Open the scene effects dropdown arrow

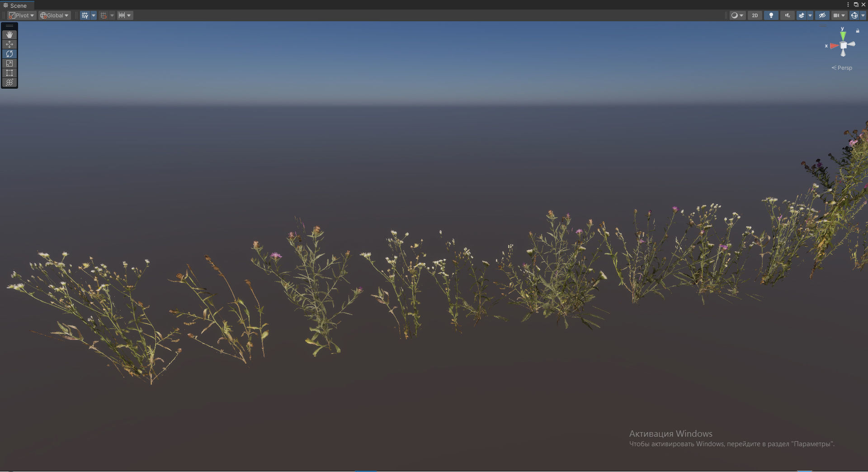coord(810,15)
